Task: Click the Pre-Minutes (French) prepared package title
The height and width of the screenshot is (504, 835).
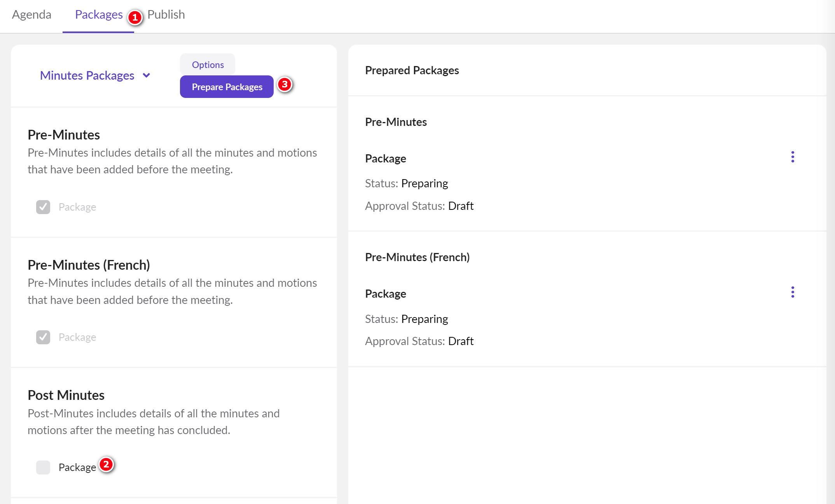Action: (417, 257)
